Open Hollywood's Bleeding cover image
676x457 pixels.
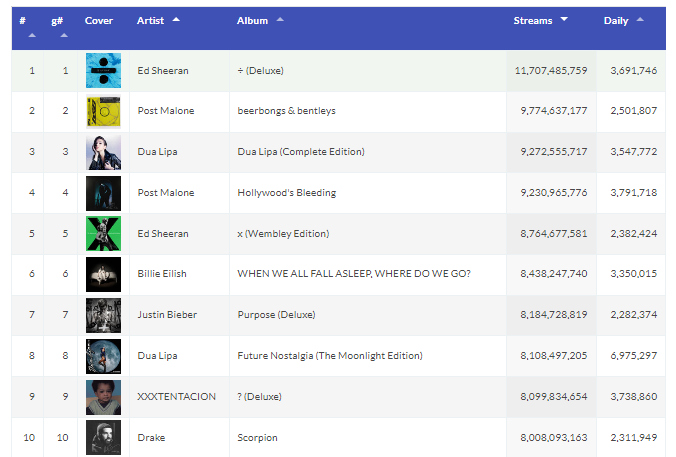click(103, 193)
